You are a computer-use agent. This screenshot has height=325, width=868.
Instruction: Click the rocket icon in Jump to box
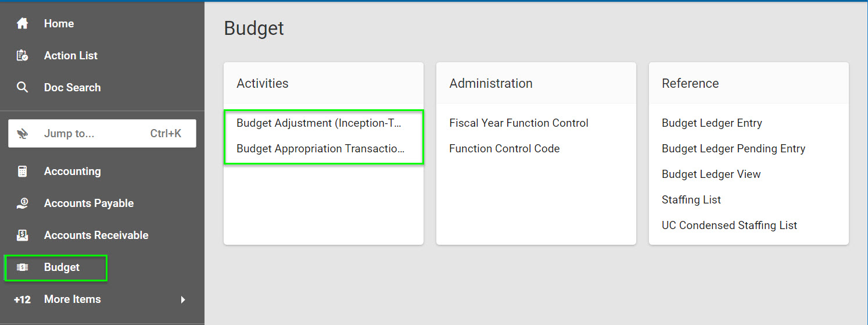pos(23,134)
